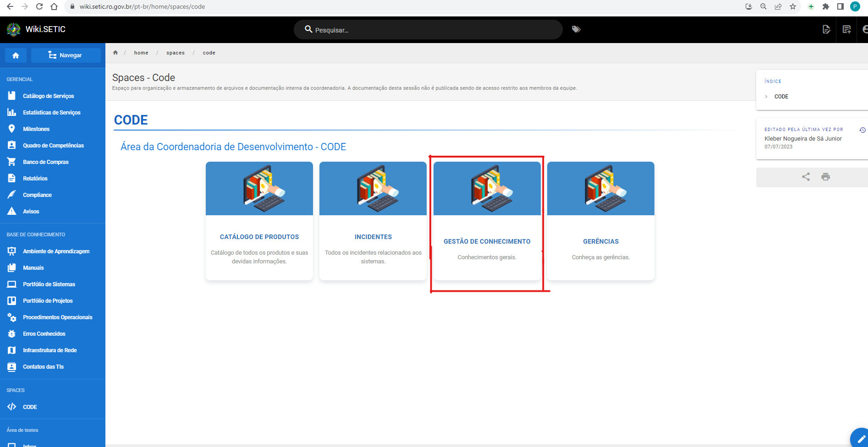Click the Incidentes card thumbnail image

tap(373, 188)
